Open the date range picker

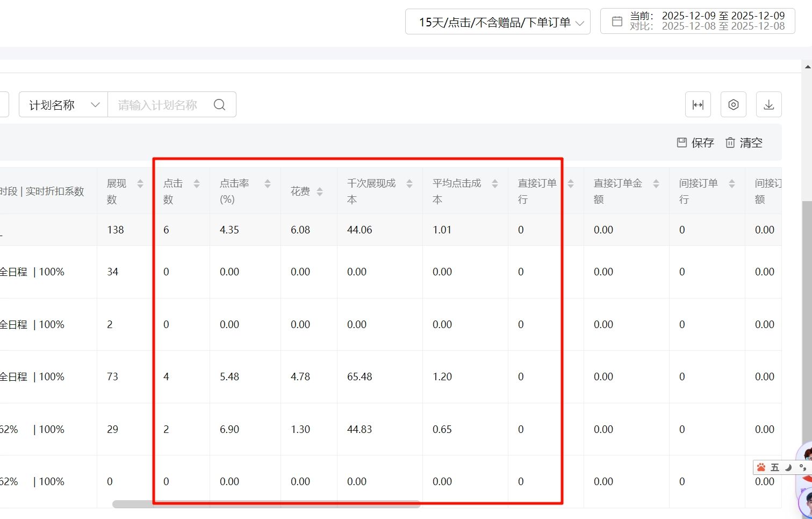coord(707,22)
